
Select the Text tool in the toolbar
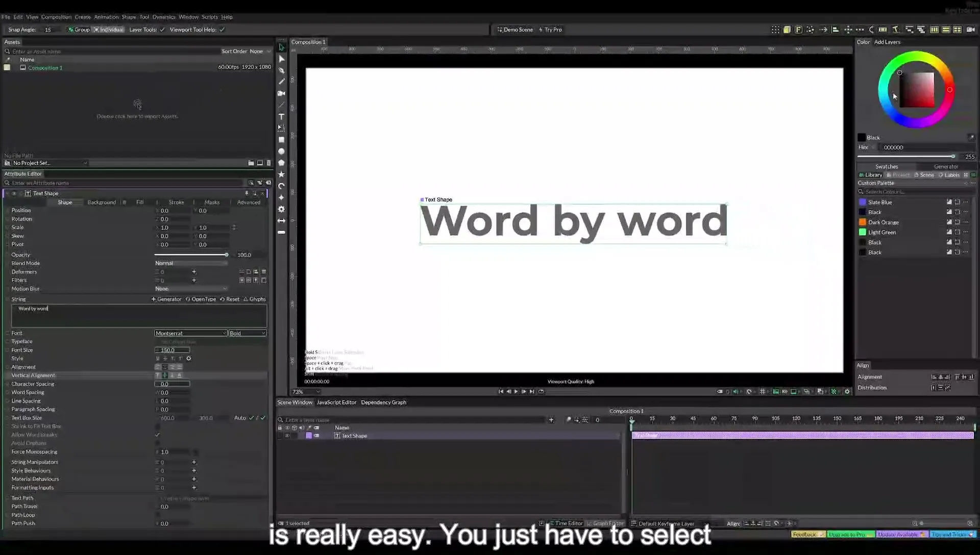click(x=281, y=117)
